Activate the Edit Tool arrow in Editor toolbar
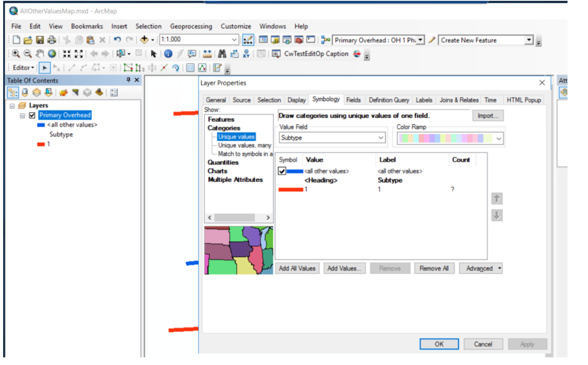Screen dimensions: 588x365 click(x=44, y=67)
